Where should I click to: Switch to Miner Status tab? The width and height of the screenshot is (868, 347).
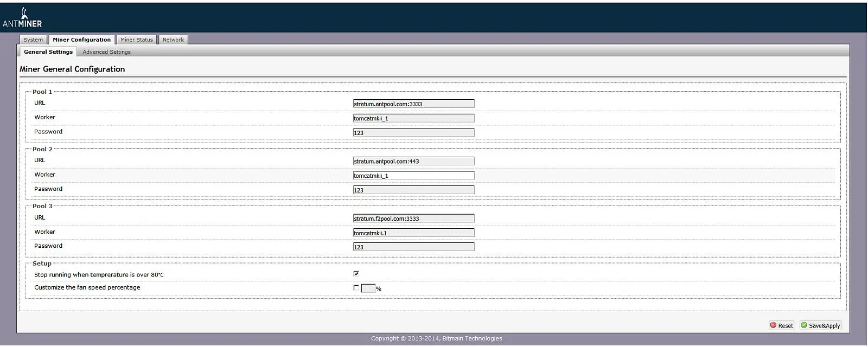pos(136,40)
